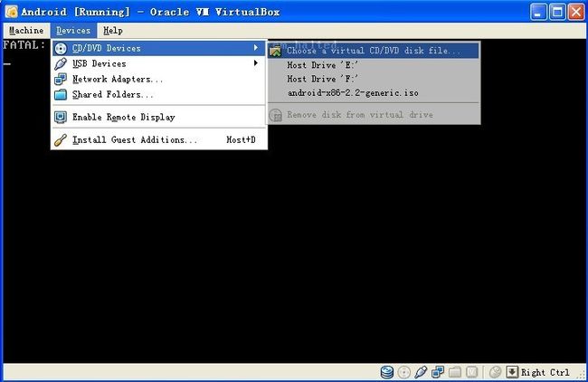Close the VirtualBox window

tap(576, 12)
